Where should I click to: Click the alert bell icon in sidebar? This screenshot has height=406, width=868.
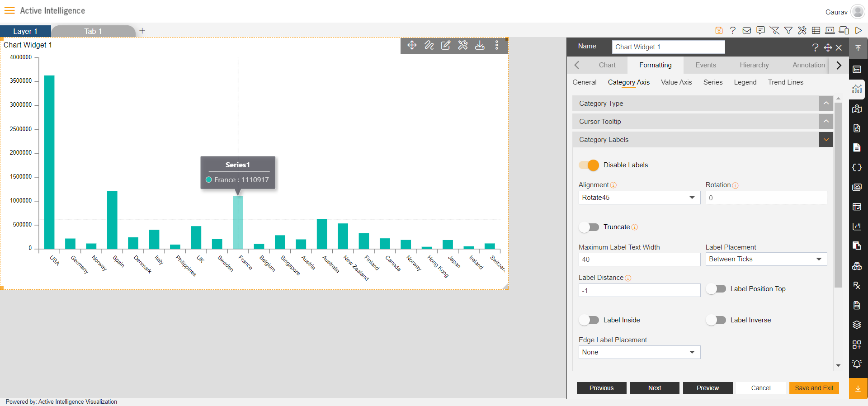click(x=857, y=364)
